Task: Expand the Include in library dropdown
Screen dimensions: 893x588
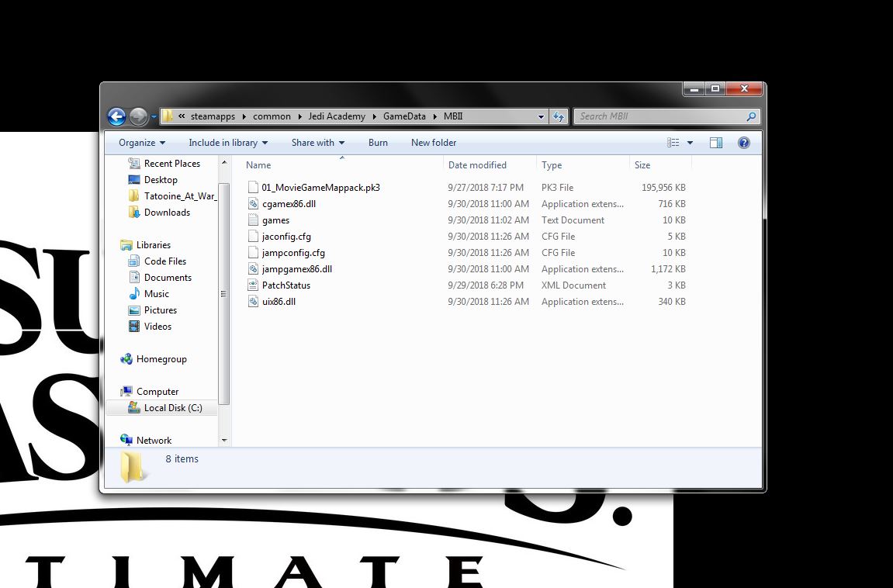Action: click(x=228, y=143)
